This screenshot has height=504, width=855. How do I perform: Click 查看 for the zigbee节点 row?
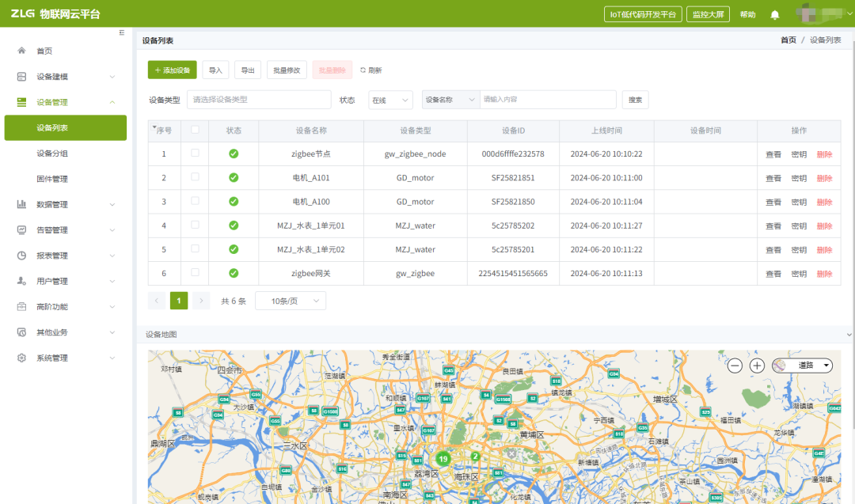773,154
